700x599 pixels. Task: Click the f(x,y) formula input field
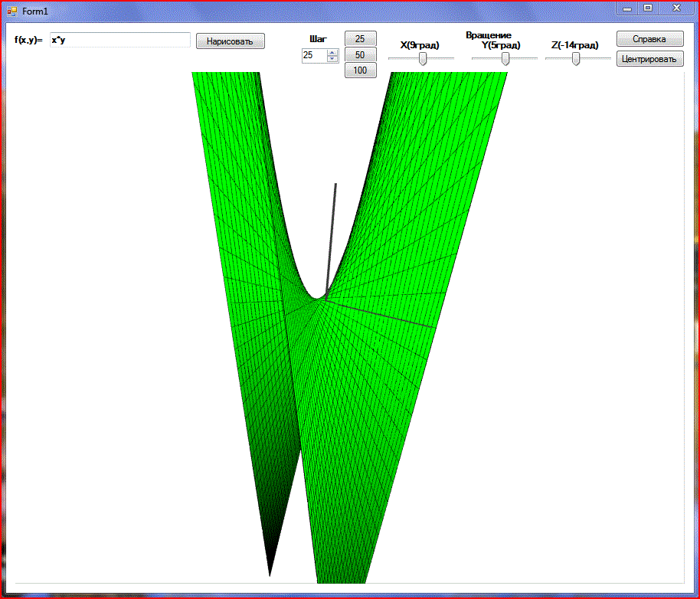tap(119, 40)
